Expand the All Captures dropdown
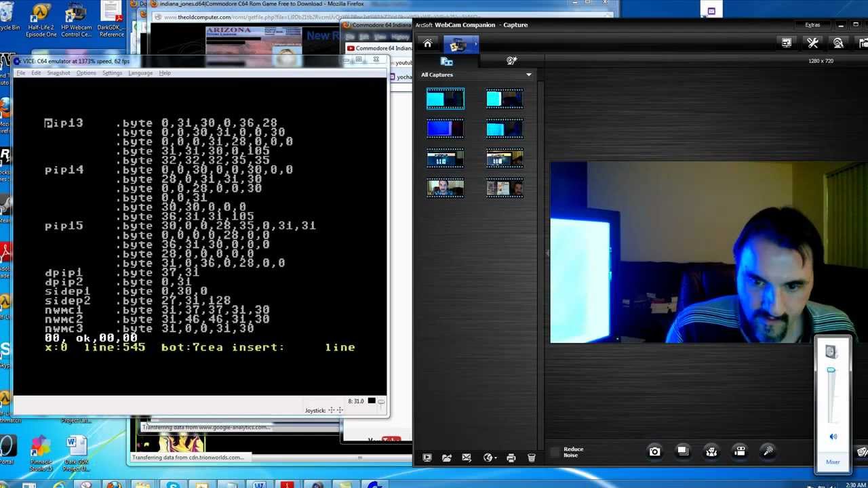 tap(529, 75)
